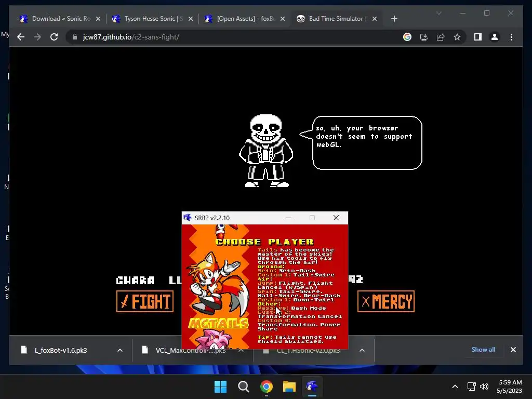Open Windows Search from the taskbar
This screenshot has height=399, width=532.
pyautogui.click(x=243, y=387)
